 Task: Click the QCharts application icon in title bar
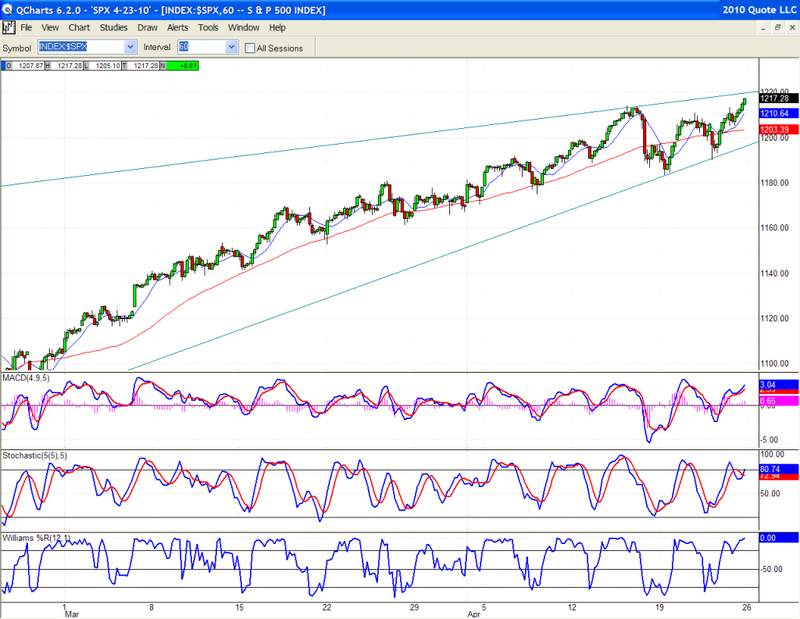8,8
